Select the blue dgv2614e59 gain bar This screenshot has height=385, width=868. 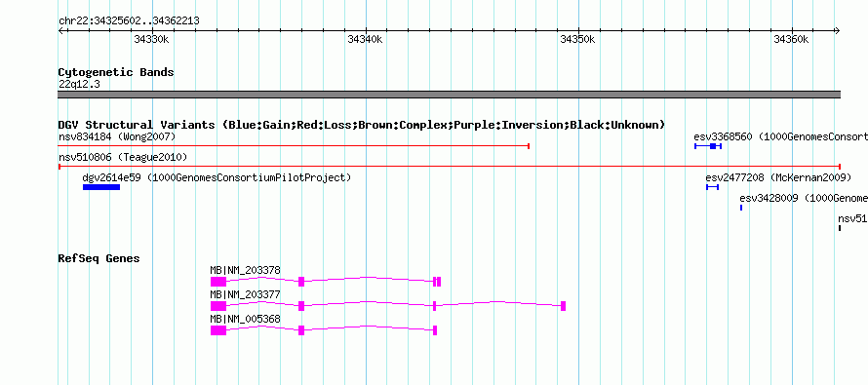point(101,187)
